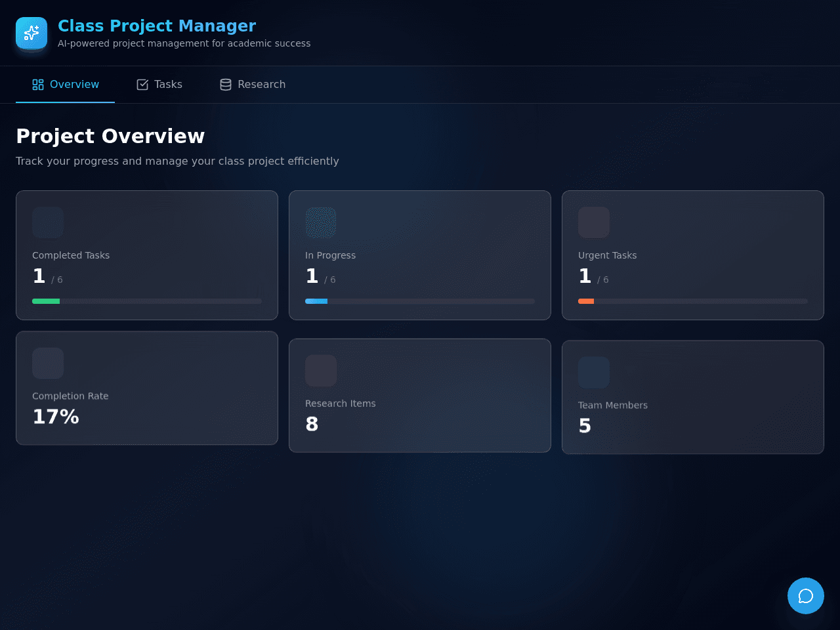
Task: Click the Research Items count 8
Action: (x=312, y=425)
